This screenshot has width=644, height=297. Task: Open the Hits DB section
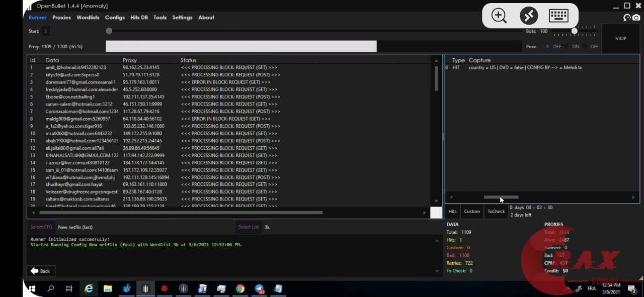(139, 17)
